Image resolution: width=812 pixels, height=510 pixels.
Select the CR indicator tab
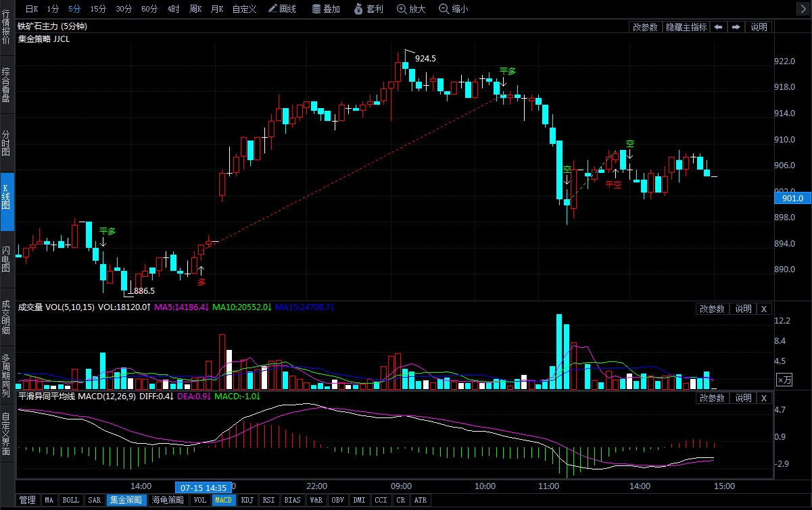coord(400,501)
